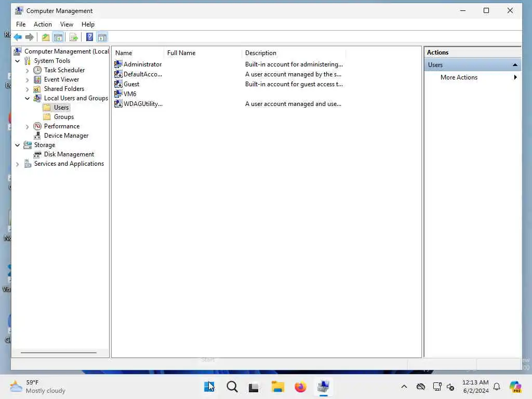
Task: Expand the Event Viewer node
Action: point(28,80)
